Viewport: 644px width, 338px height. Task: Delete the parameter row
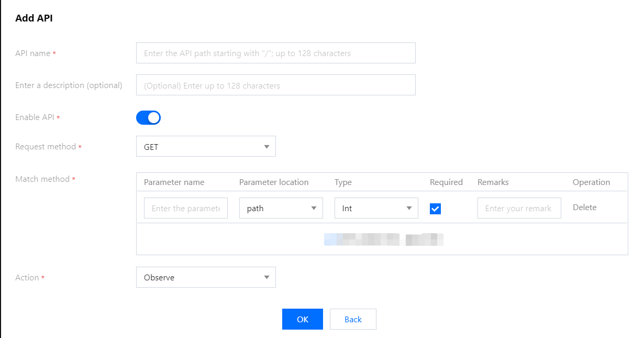(x=584, y=208)
